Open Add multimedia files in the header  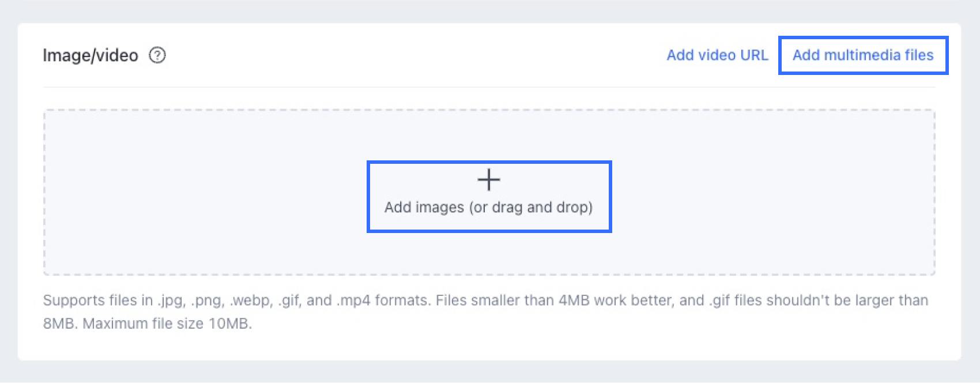pos(863,55)
